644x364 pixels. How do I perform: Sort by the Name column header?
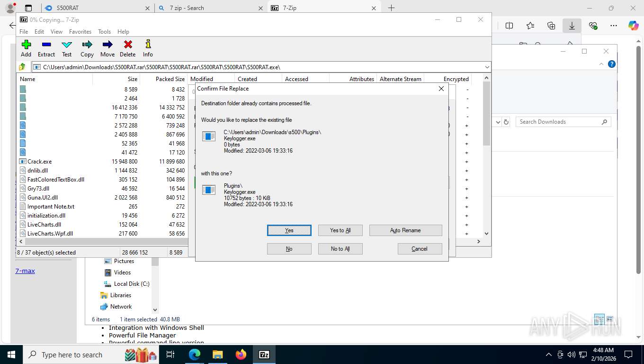54,79
